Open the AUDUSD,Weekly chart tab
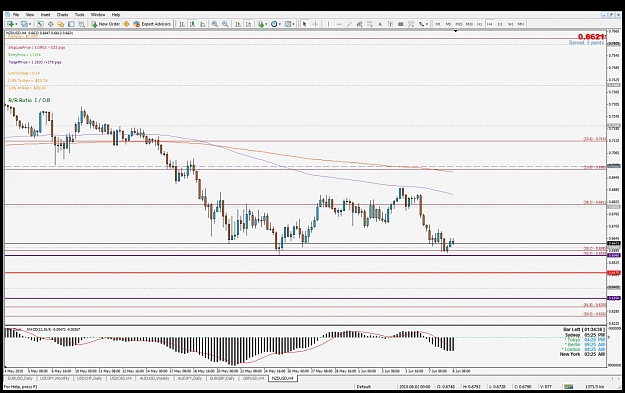The image size is (625, 393). click(155, 378)
